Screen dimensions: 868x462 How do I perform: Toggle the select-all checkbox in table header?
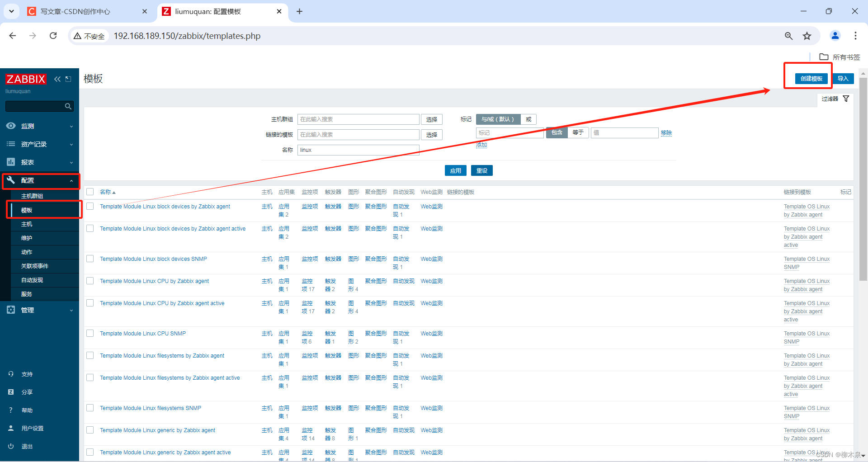pyautogui.click(x=90, y=192)
